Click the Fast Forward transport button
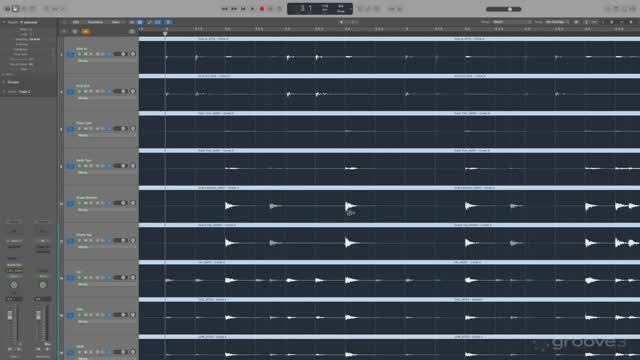Viewport: 640px width, 360px height. click(234, 9)
